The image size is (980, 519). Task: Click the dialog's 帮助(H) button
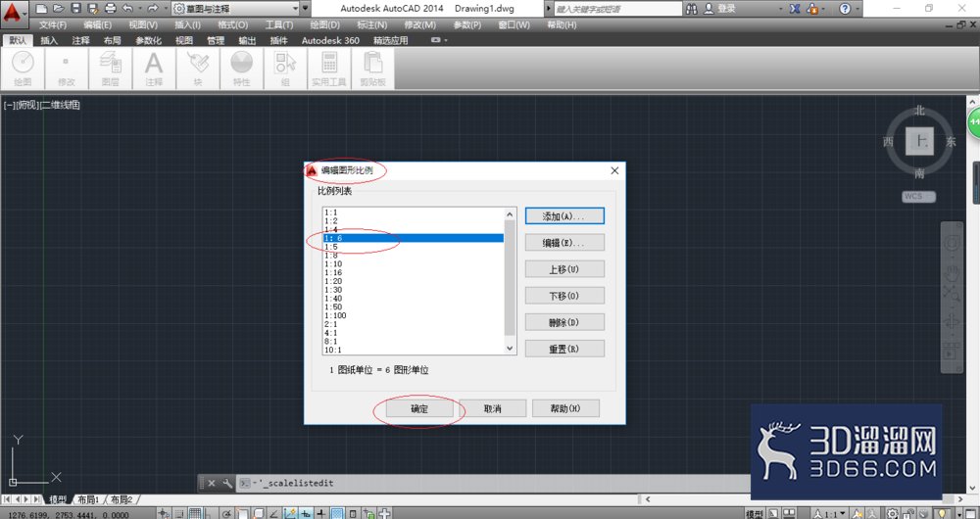[565, 409]
